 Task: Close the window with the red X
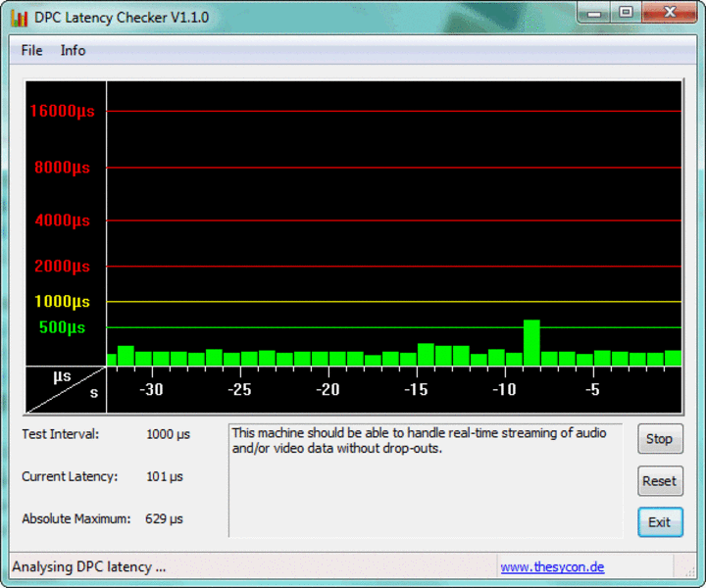668,12
